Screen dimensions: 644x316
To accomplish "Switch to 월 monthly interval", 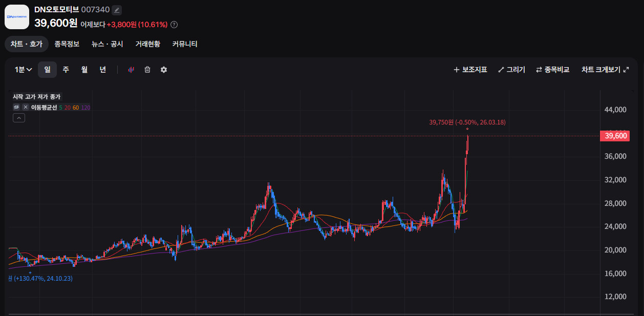I will [84, 70].
